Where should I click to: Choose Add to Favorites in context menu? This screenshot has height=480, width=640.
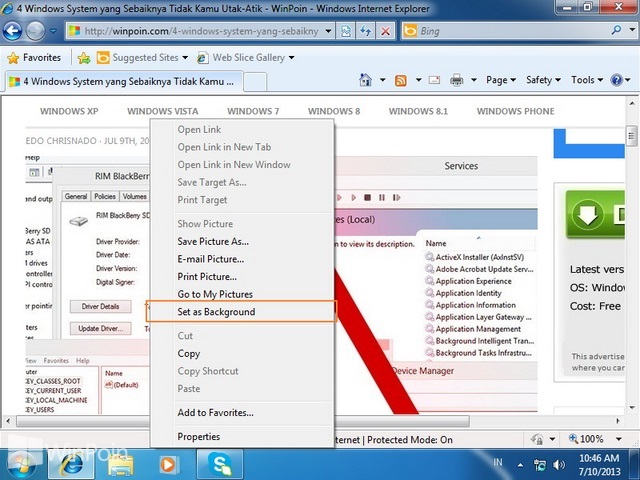coord(242,413)
